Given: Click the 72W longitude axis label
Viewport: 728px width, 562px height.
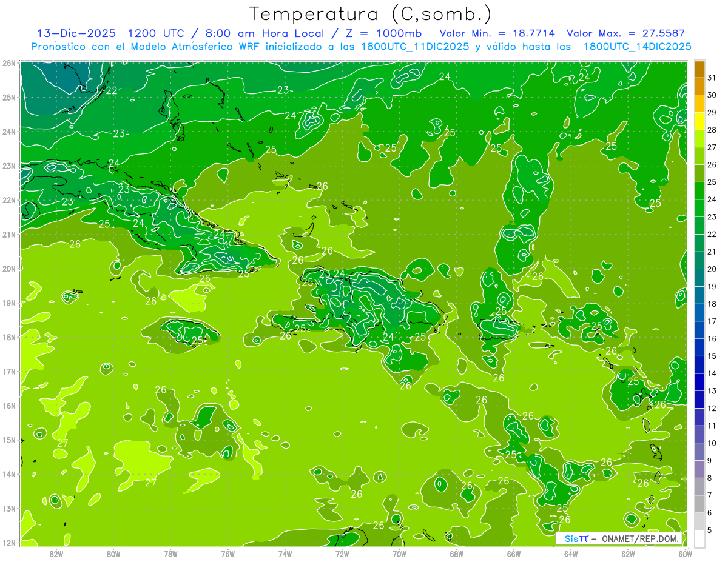Looking at the screenshot, I should 342,554.
